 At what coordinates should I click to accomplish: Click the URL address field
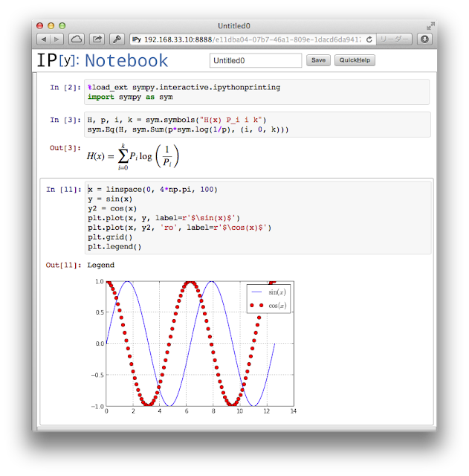pos(253,39)
